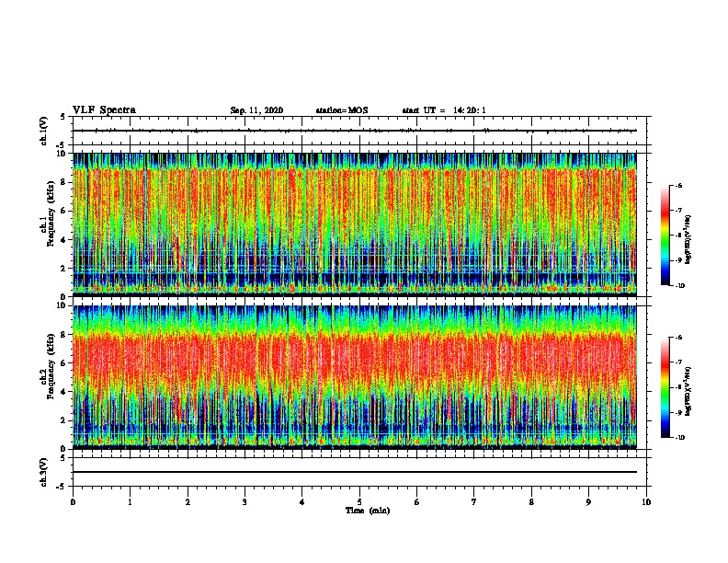Image resolution: width=728 pixels, height=563 pixels.
Task: Click the ch.3 flat voltage trace
Action: (x=355, y=472)
